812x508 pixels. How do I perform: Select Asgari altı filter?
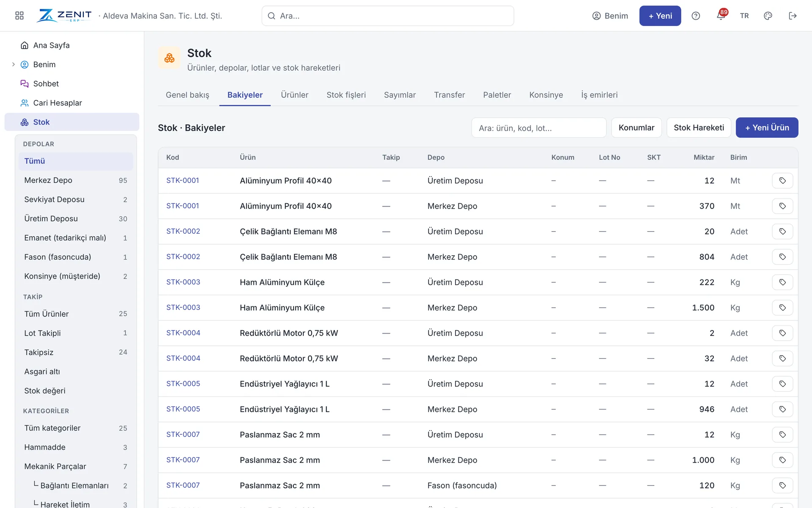point(76,372)
